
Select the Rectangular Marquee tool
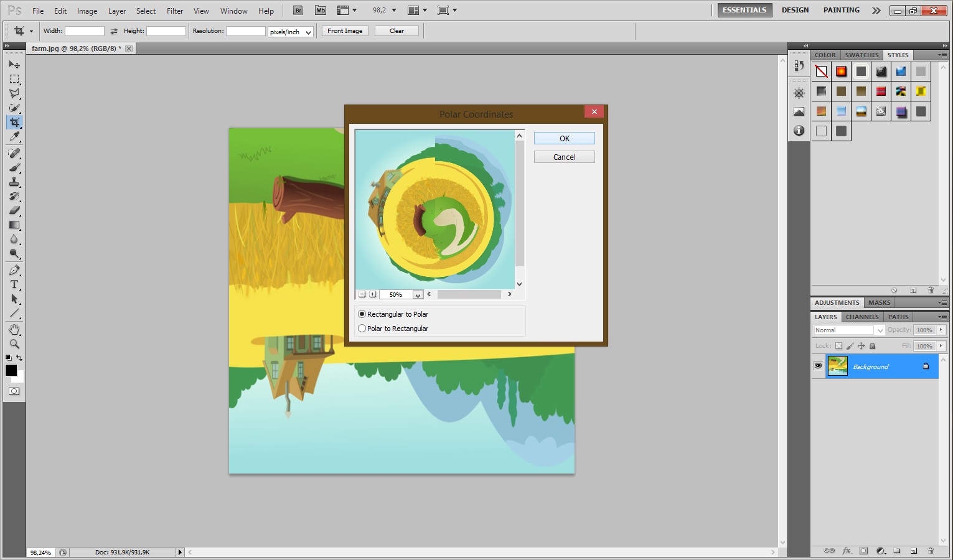click(14, 79)
